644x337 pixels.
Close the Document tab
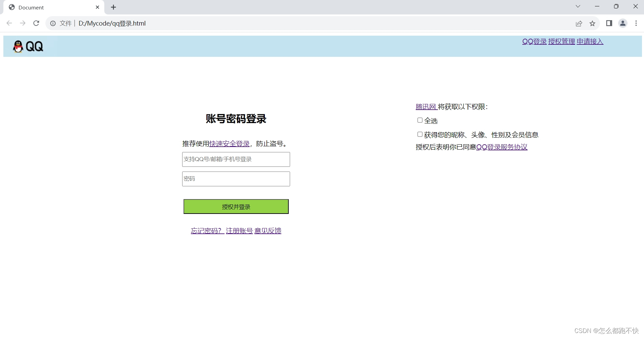(x=97, y=7)
